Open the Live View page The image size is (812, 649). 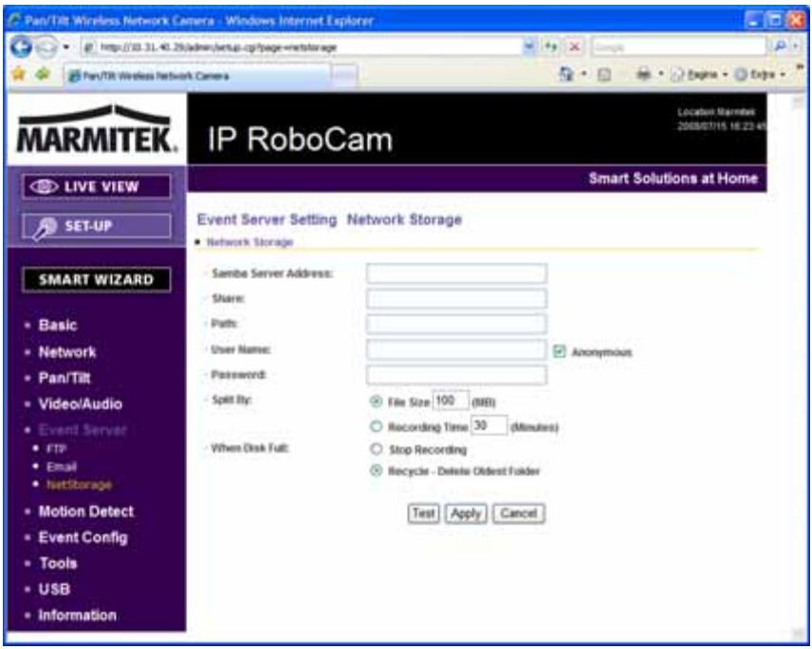click(x=97, y=187)
